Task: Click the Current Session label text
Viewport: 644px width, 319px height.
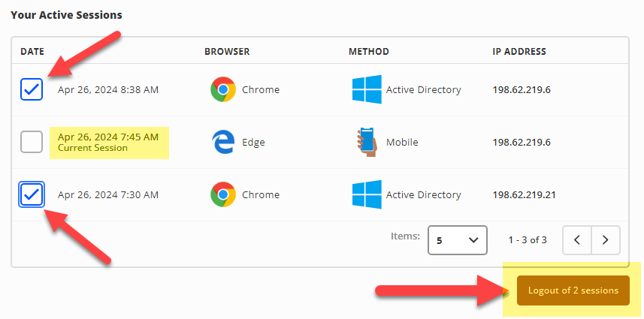Action: point(92,148)
